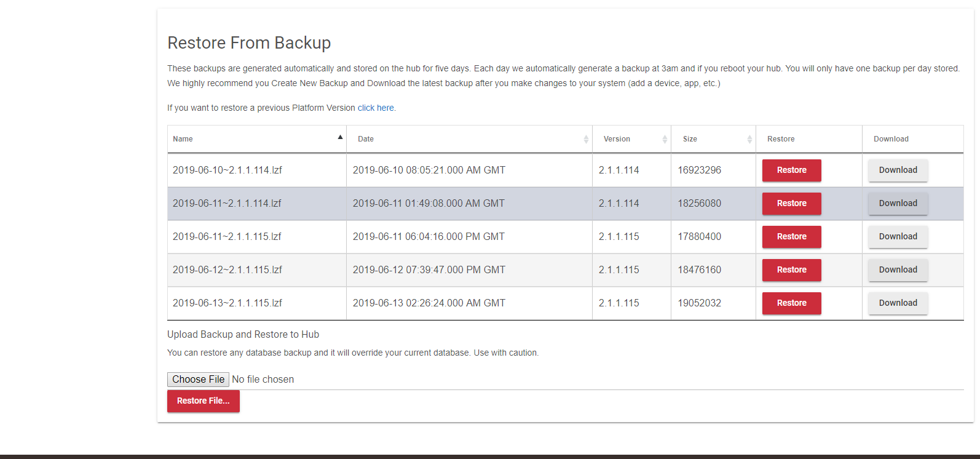Download the 2019-06-11~2.1.1.115.lzf backup
The height and width of the screenshot is (459, 980).
pyautogui.click(x=898, y=237)
